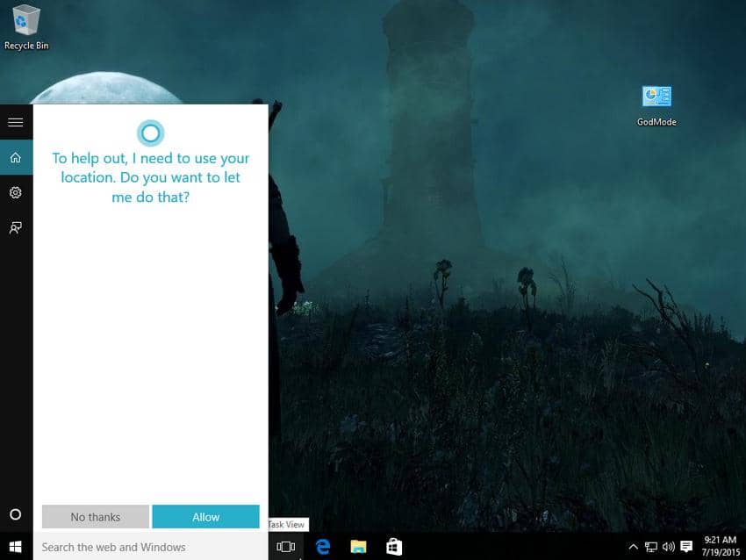746x560 pixels.
Task: Open Task View from the taskbar
Action: (285, 547)
